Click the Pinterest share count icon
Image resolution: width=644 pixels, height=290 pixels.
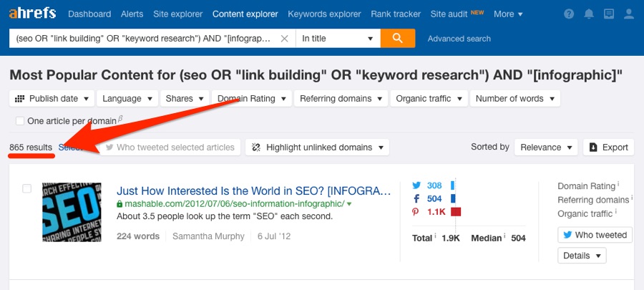pos(416,211)
